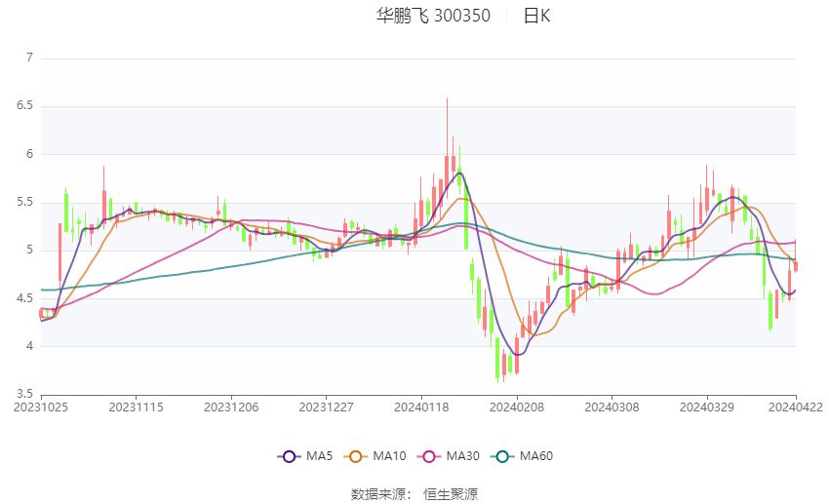This screenshot has width=829, height=504.
Task: Toggle the MA10 legend series
Action: (375, 456)
